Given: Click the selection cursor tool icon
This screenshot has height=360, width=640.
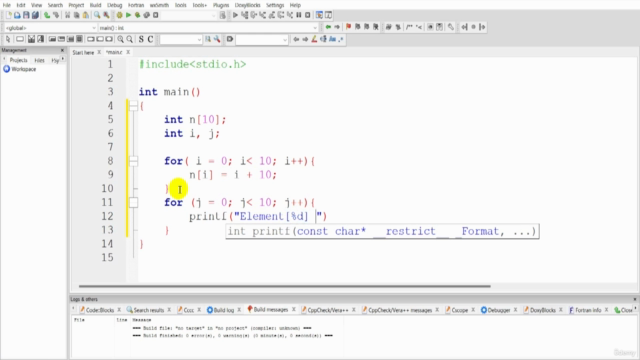Looking at the screenshot, I should 8,39.
